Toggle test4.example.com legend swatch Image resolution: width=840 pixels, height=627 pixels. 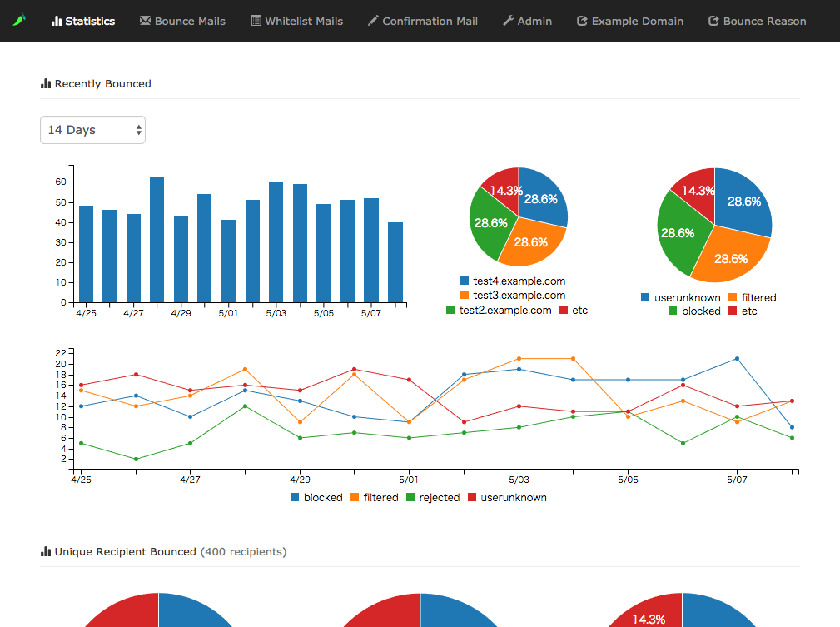coord(465,281)
